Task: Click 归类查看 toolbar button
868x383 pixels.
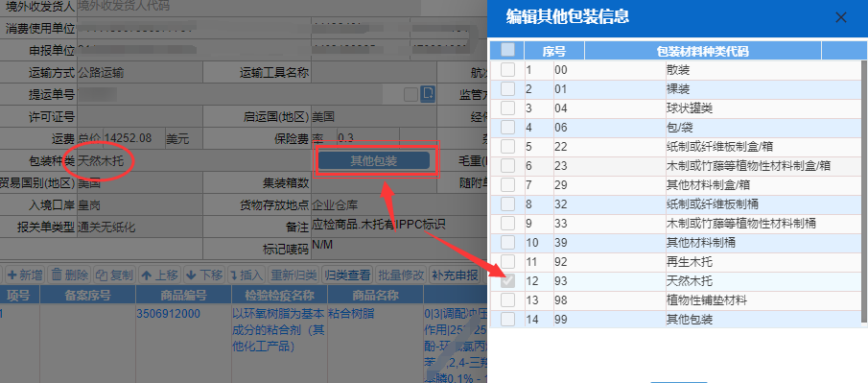Action: click(347, 275)
